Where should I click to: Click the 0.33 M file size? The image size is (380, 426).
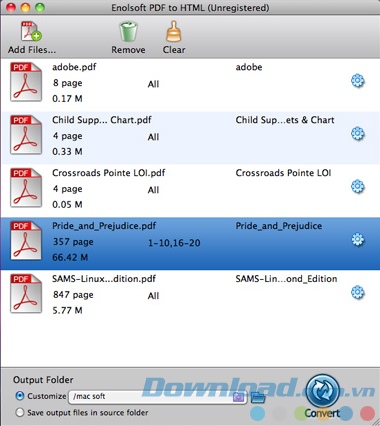pyautogui.click(x=67, y=152)
